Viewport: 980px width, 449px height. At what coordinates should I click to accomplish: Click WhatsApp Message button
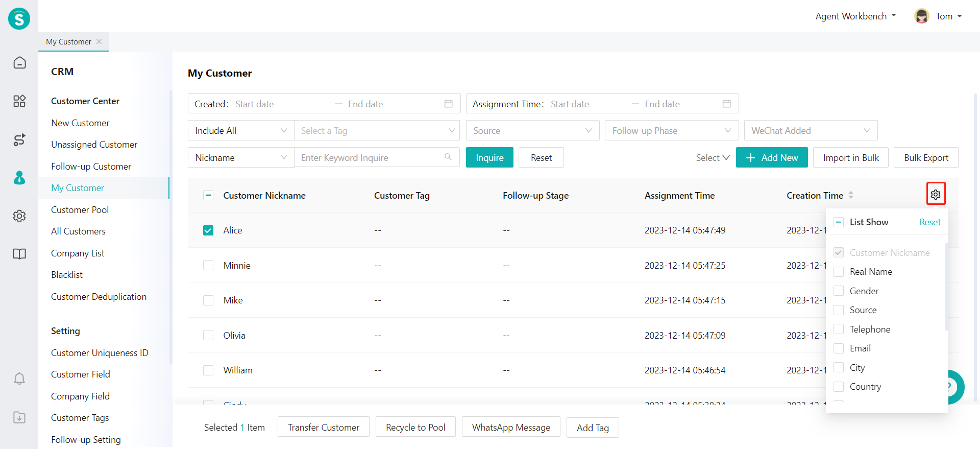511,427
